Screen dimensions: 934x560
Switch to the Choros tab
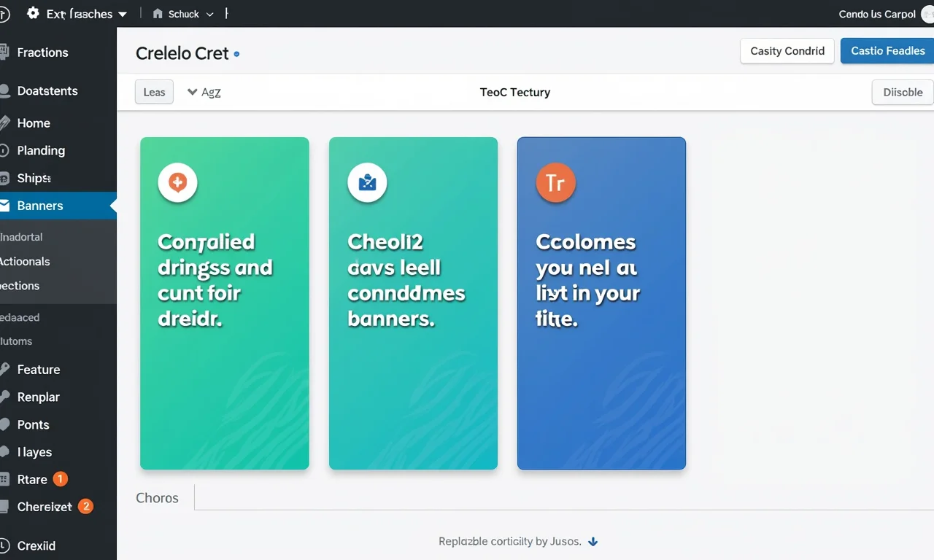(x=157, y=498)
